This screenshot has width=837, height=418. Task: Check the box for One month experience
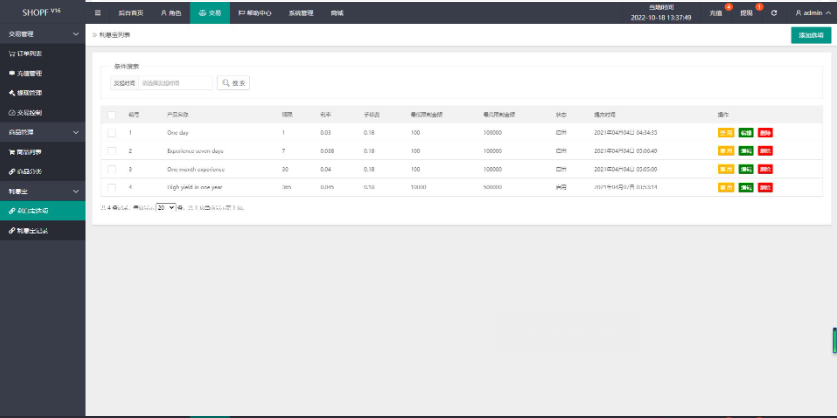(x=112, y=169)
